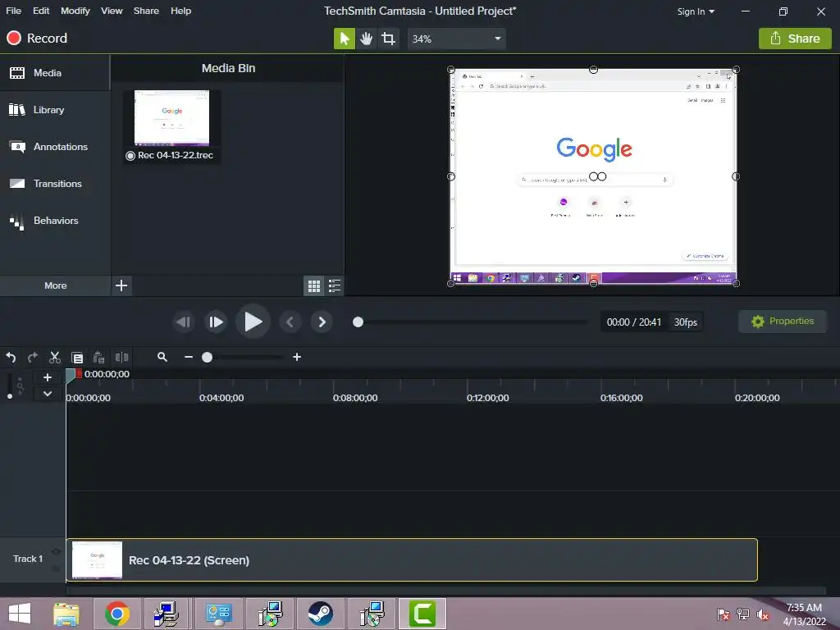Click the muted volume tray icon
This screenshot has height=630, width=840.
pyautogui.click(x=763, y=614)
